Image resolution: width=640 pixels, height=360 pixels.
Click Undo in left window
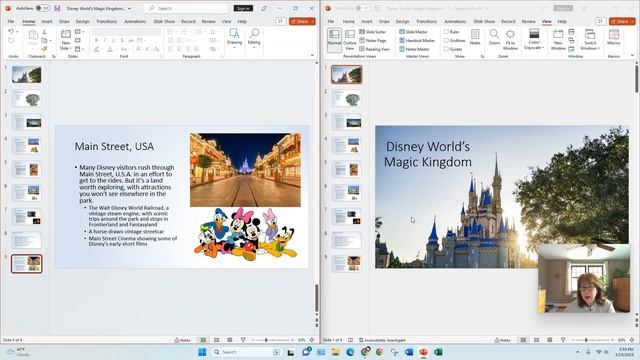point(11,32)
